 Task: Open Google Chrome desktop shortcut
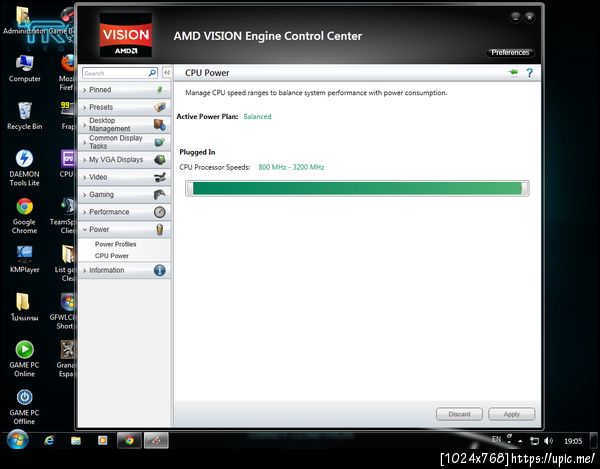(x=24, y=216)
